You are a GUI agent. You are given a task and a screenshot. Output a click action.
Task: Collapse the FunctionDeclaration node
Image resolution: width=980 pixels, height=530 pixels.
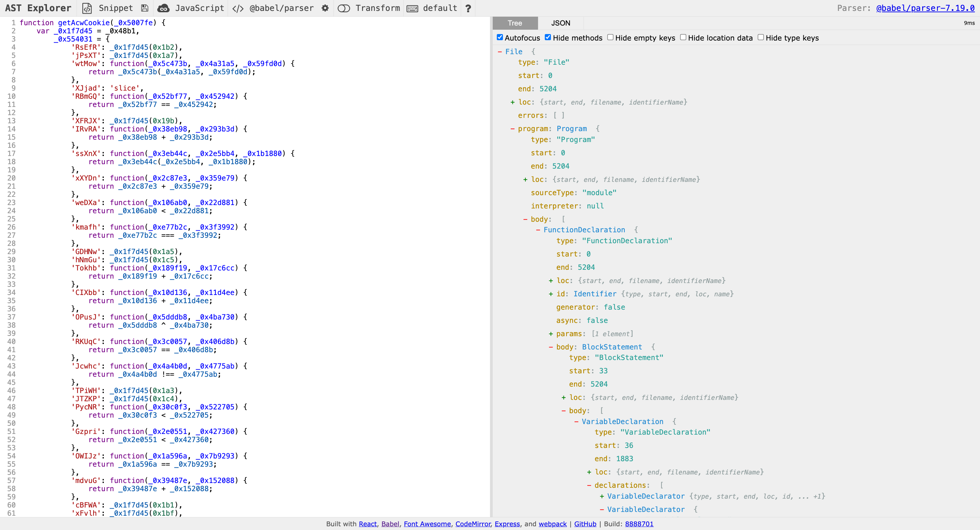click(538, 230)
